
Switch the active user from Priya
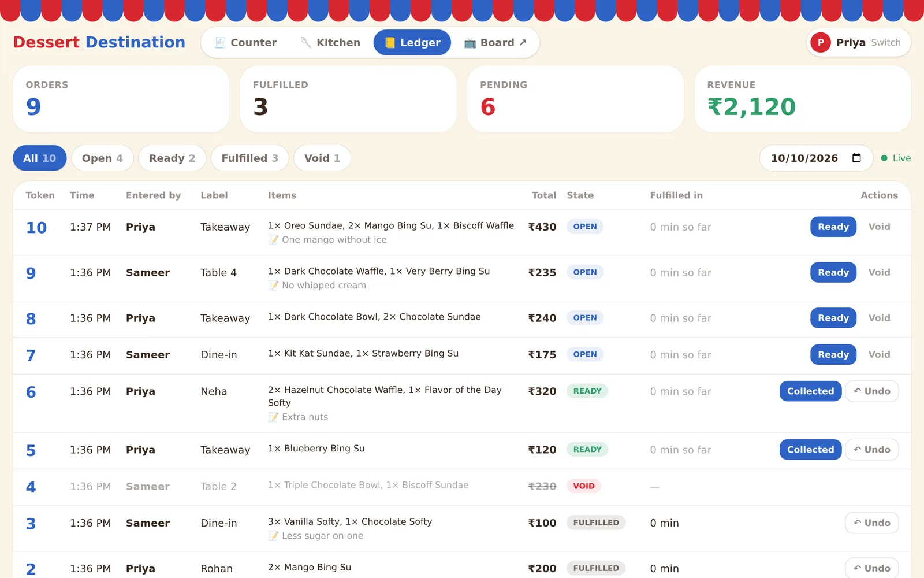tap(886, 43)
